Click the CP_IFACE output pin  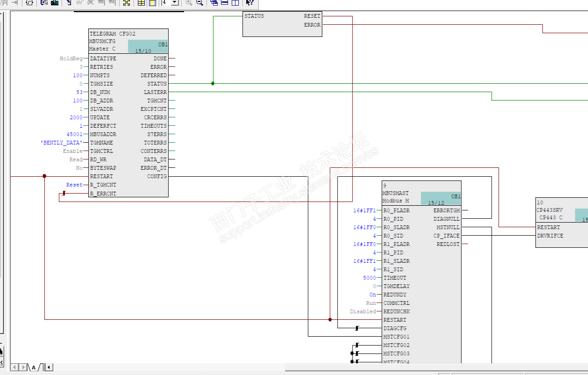446,236
